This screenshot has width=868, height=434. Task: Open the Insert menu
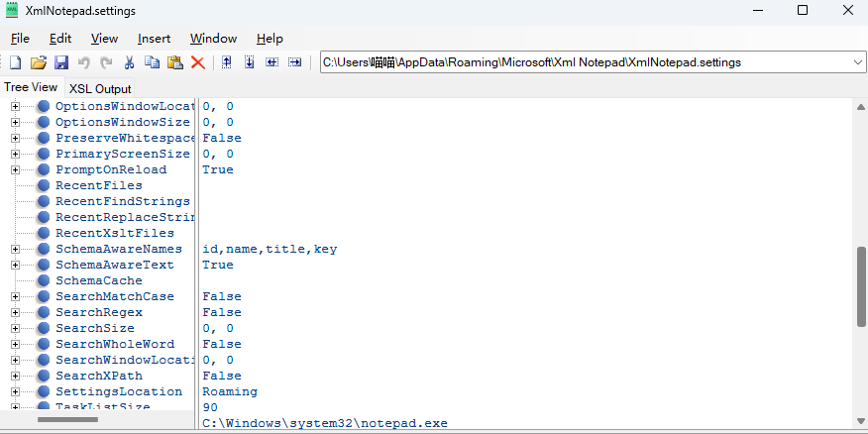pos(154,39)
